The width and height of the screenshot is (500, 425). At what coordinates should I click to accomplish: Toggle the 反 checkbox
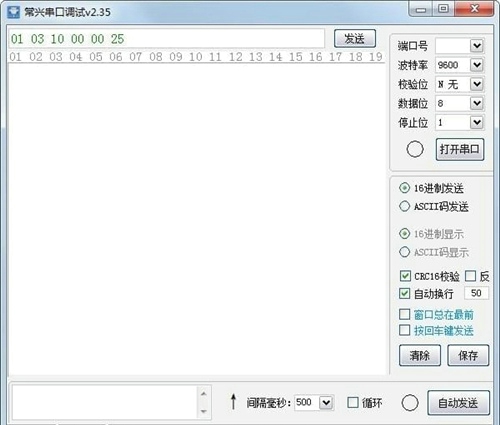click(470, 276)
